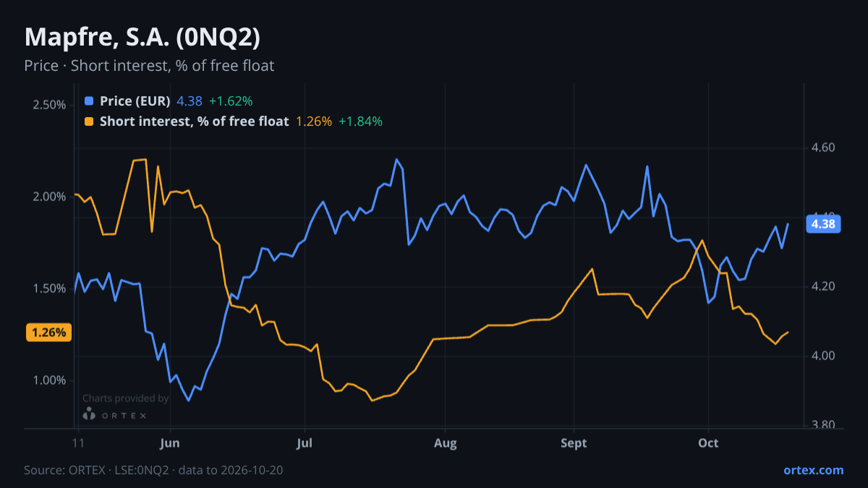The image size is (868, 488).
Task: Click the 2.00% left axis label
Action: coord(49,197)
